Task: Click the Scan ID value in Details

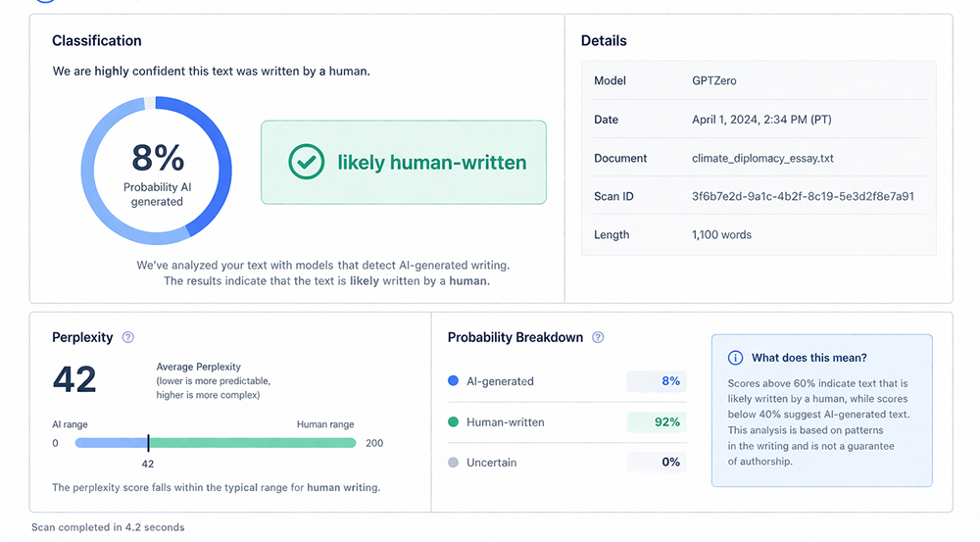Action: click(x=803, y=196)
